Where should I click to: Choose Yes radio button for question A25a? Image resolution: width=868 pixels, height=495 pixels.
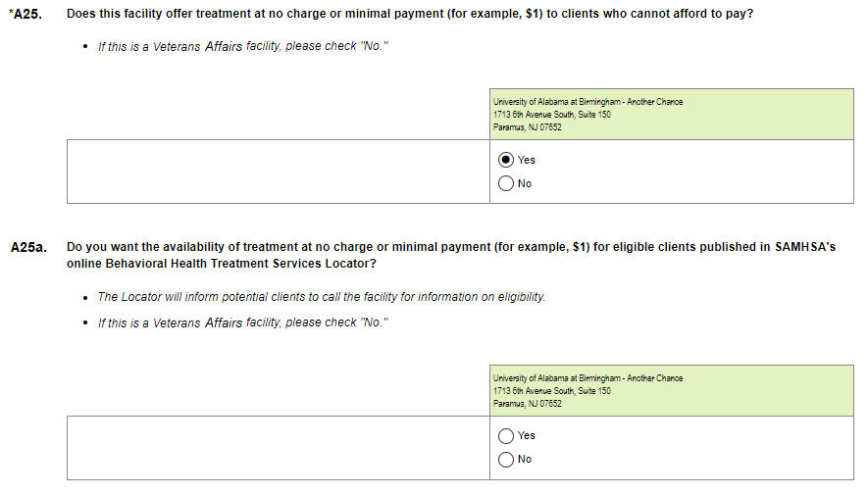pos(506,435)
